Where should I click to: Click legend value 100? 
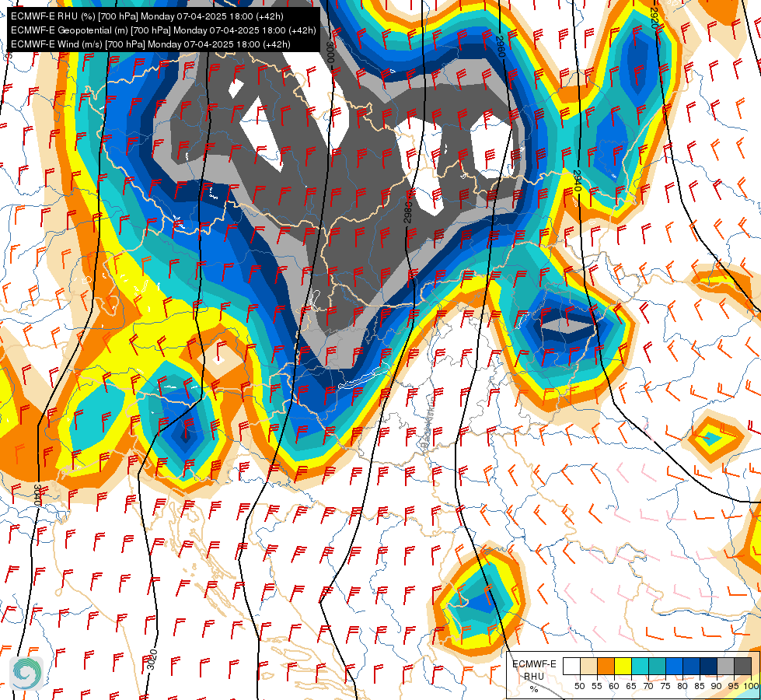[751, 686]
